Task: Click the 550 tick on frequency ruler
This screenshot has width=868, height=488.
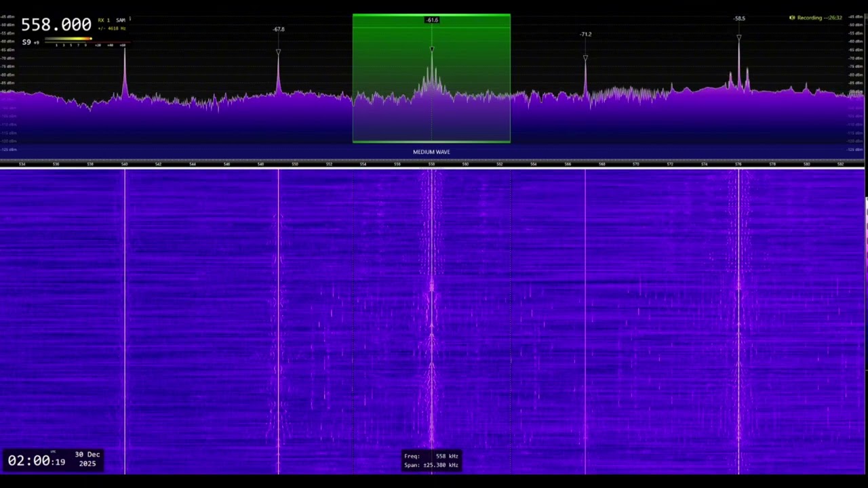Action: [x=295, y=164]
